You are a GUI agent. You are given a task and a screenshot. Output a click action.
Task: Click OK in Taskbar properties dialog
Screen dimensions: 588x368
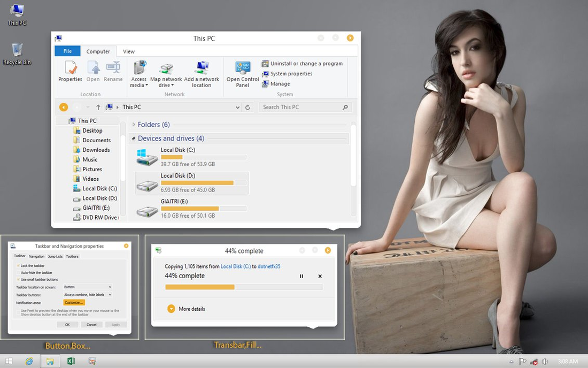click(67, 325)
